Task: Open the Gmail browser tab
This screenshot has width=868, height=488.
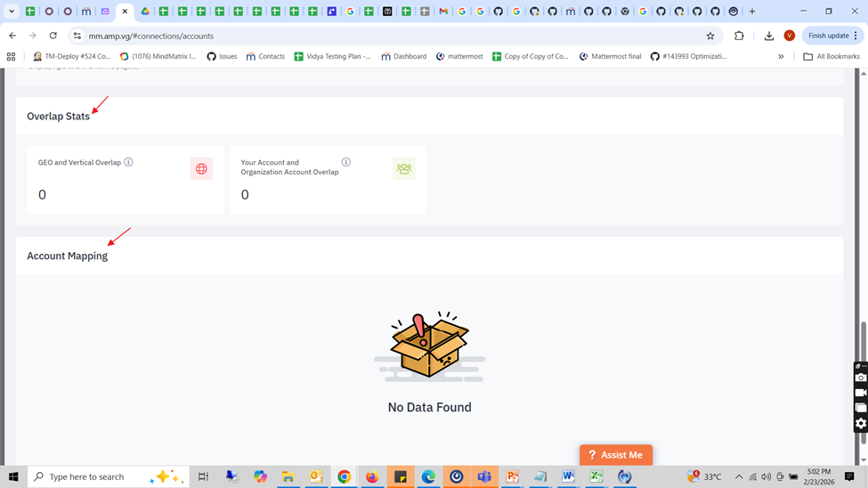Action: [443, 12]
